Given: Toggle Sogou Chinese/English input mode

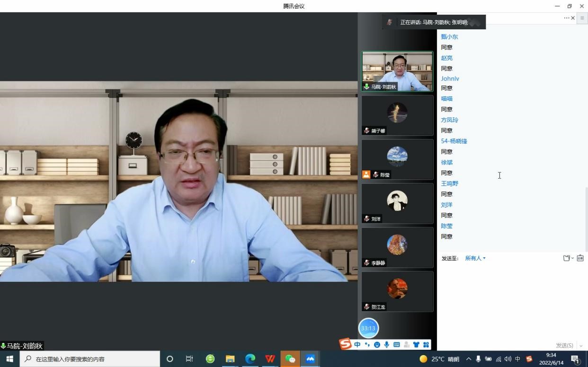Looking at the screenshot, I should pos(357,345).
